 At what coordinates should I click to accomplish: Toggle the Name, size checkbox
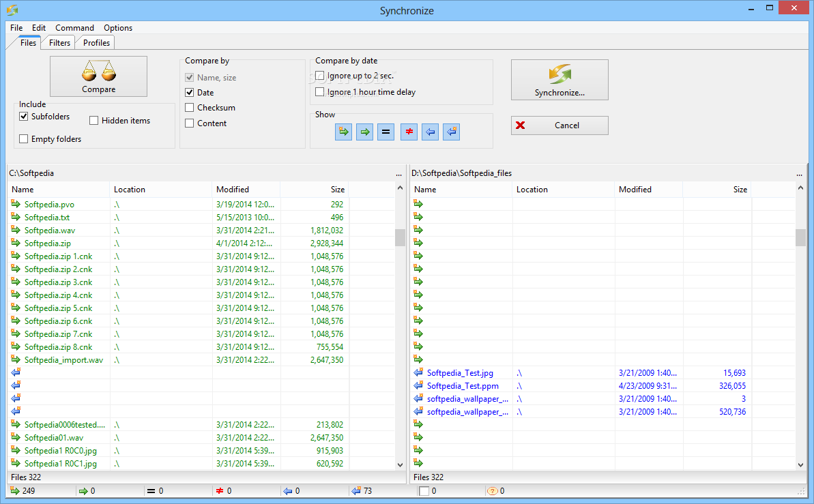tap(190, 77)
